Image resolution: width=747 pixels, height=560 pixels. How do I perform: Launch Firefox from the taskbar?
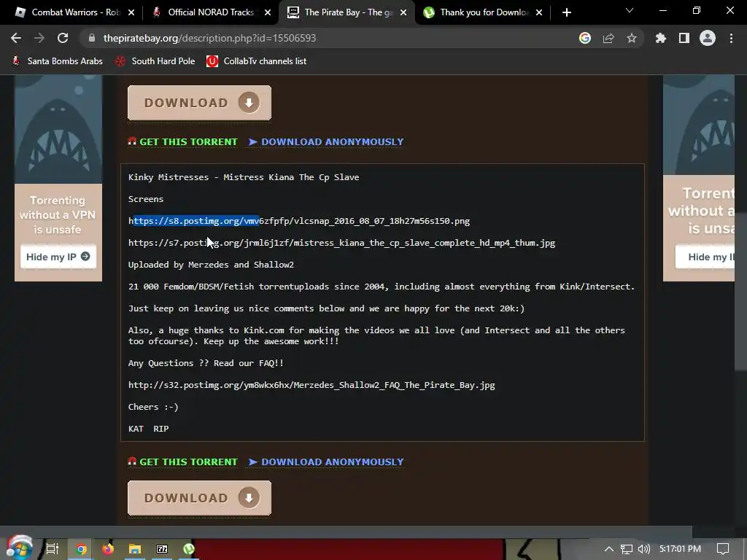[108, 549]
